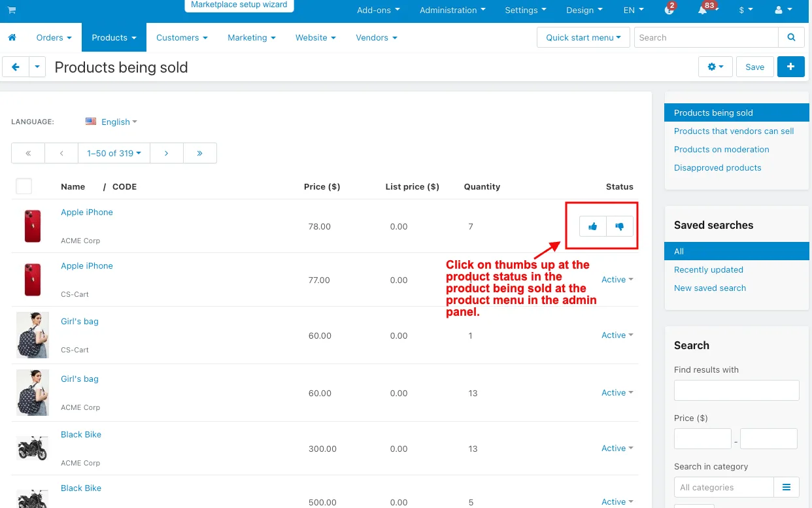This screenshot has width=812, height=508.
Task: Create a New saved search
Action: pos(710,288)
